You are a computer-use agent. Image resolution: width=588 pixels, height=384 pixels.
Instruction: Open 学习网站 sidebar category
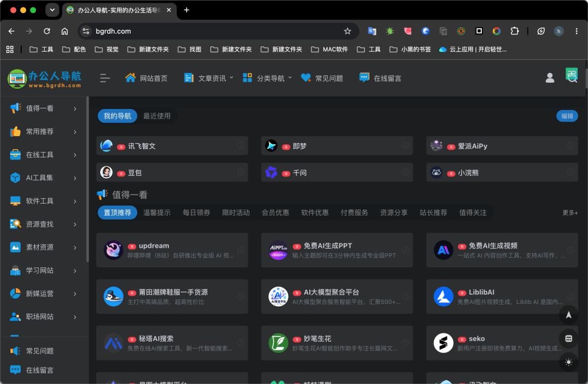44,271
